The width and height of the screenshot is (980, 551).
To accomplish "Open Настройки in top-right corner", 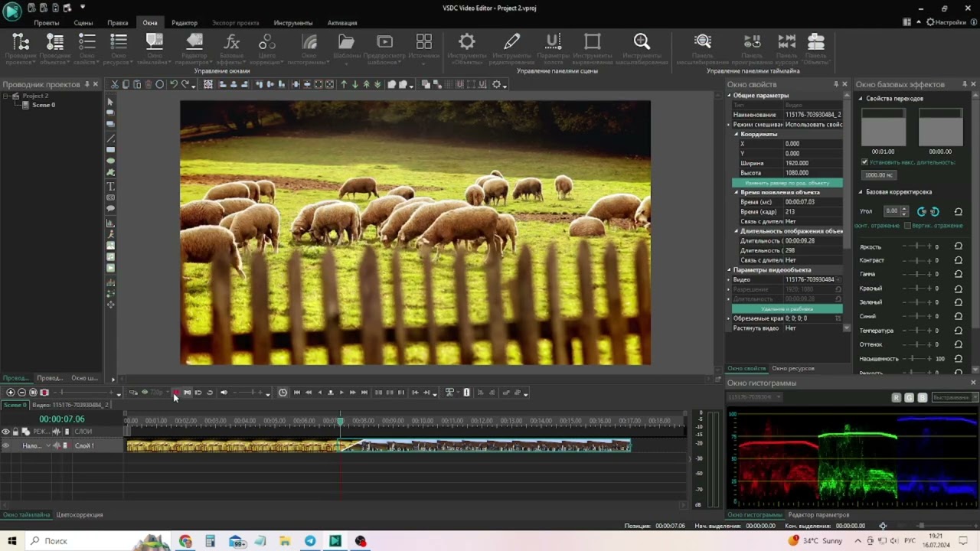I will click(946, 23).
